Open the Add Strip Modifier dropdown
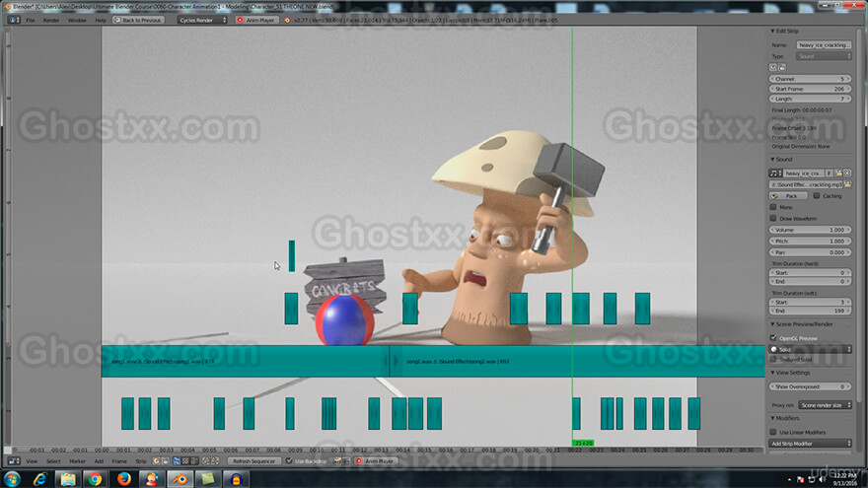The height and width of the screenshot is (488, 868). pyautogui.click(x=811, y=444)
